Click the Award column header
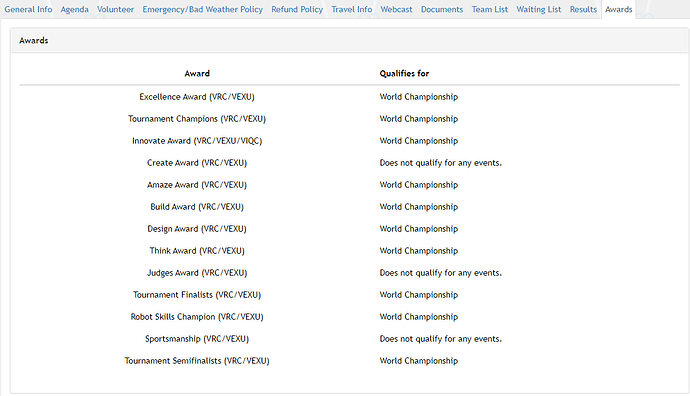 point(197,73)
